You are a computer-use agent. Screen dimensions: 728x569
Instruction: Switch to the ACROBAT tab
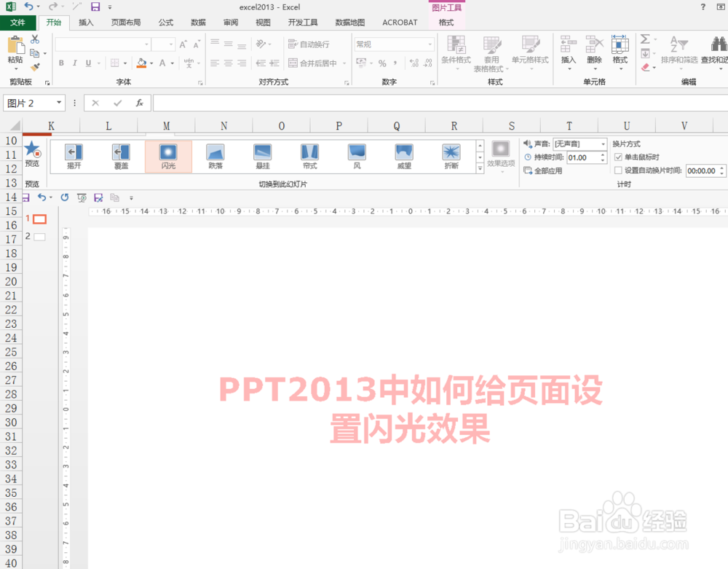pos(400,23)
